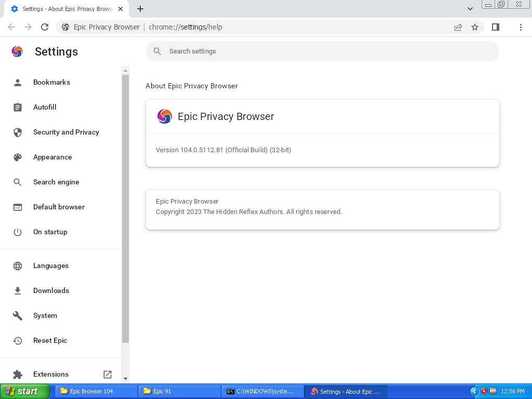Select Reset Epic option

pos(60,341)
